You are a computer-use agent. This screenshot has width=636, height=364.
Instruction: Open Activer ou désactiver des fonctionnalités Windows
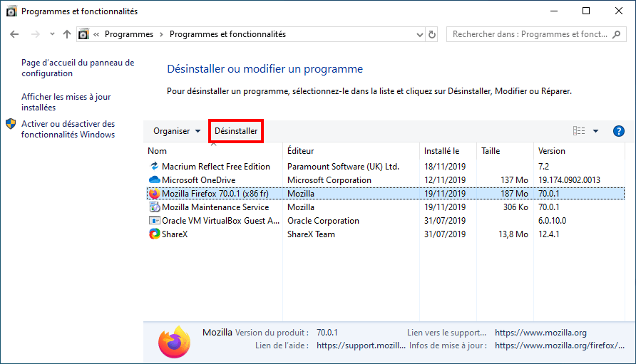tap(68, 130)
